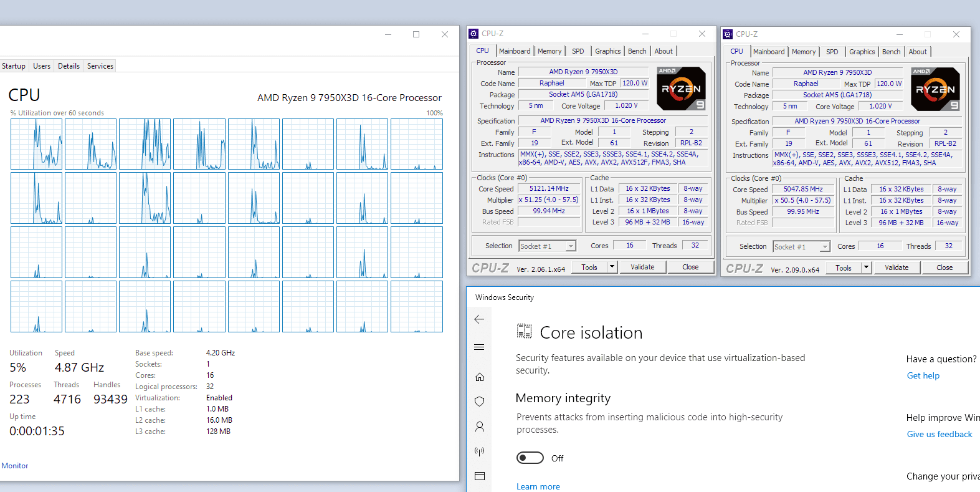Close the left CPU-Z window
The height and width of the screenshot is (492, 980).
(x=702, y=34)
